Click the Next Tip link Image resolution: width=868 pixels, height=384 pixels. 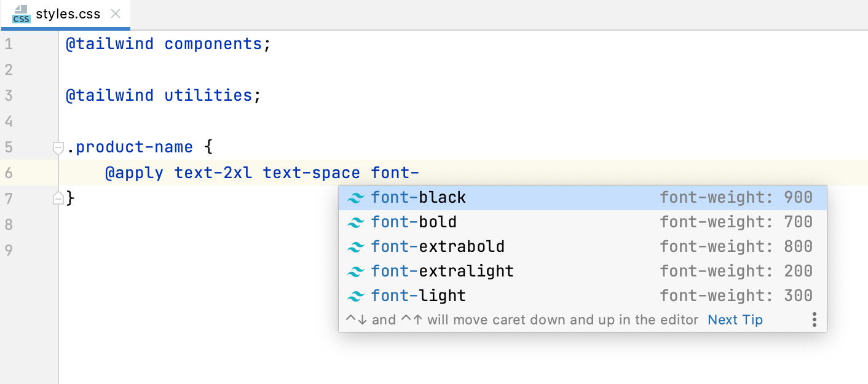pos(735,320)
